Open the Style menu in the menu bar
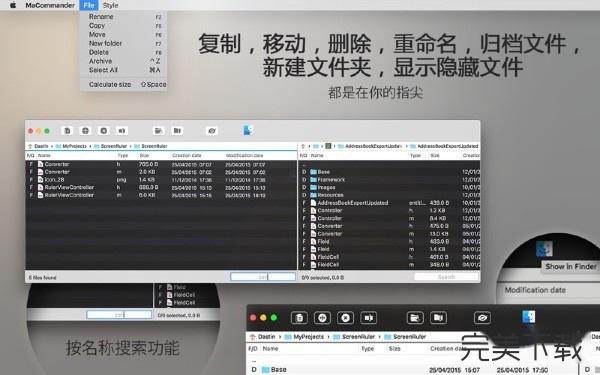600x375 pixels. (x=110, y=5)
